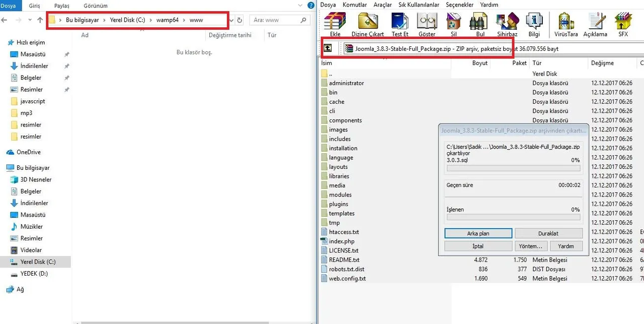Image resolution: width=644 pixels, height=324 pixels.
Task: Click the Bilgi (Info) toolbar icon
Action: click(534, 24)
